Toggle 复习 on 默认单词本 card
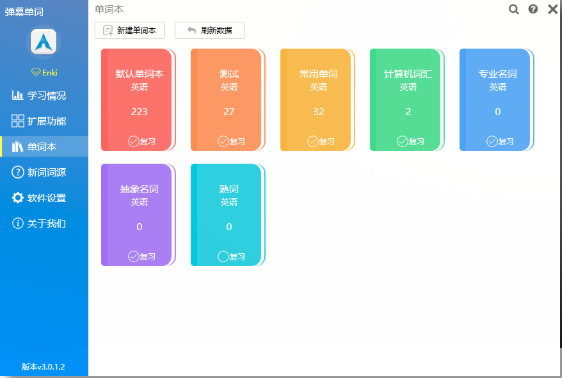This screenshot has width=562, height=378. pyautogui.click(x=141, y=141)
